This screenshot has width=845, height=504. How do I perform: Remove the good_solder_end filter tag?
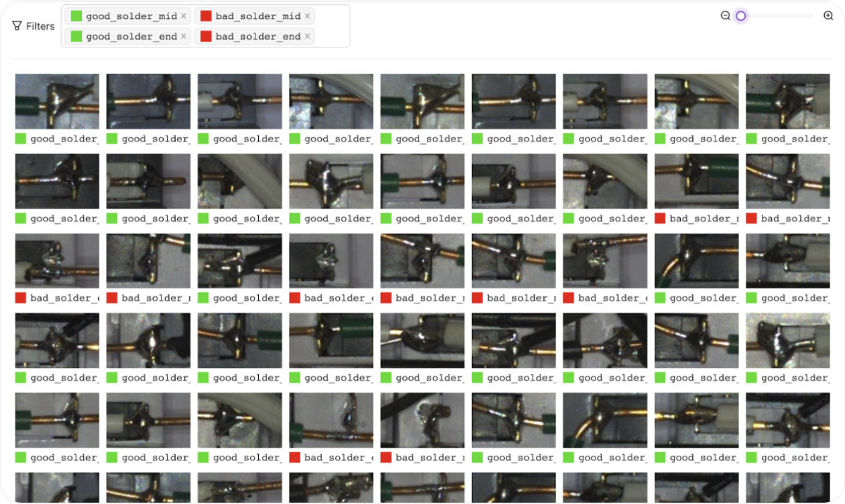point(184,36)
